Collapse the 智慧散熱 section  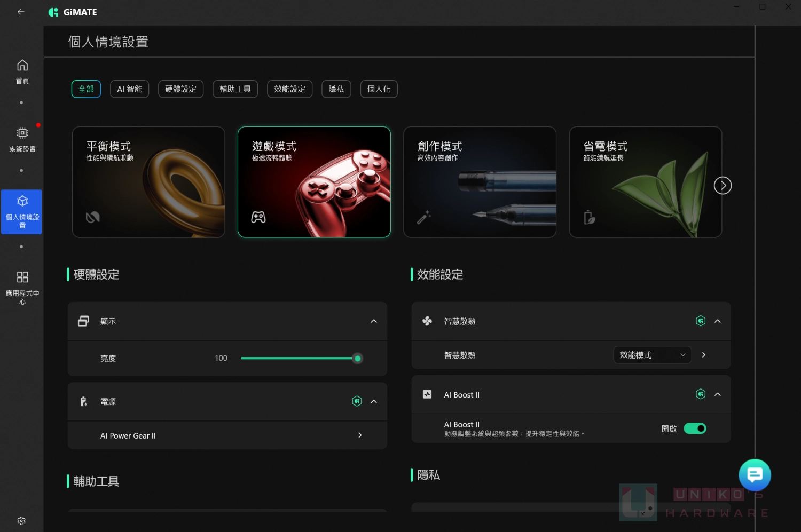718,321
